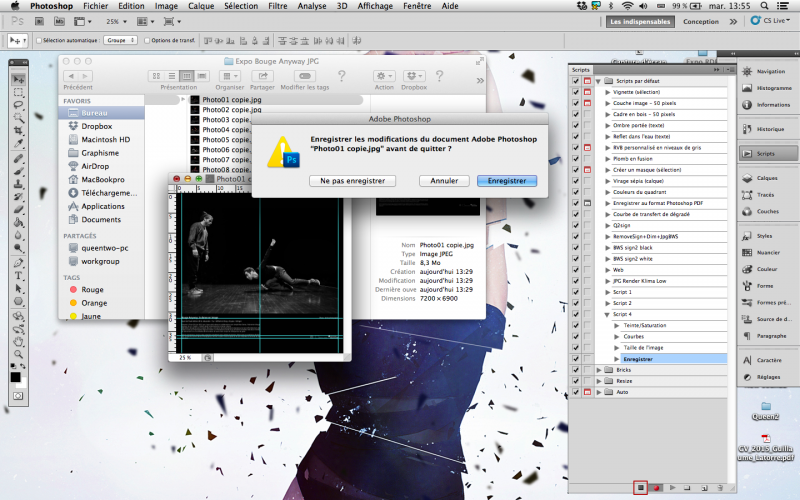Open the Calques panel

pos(768,178)
